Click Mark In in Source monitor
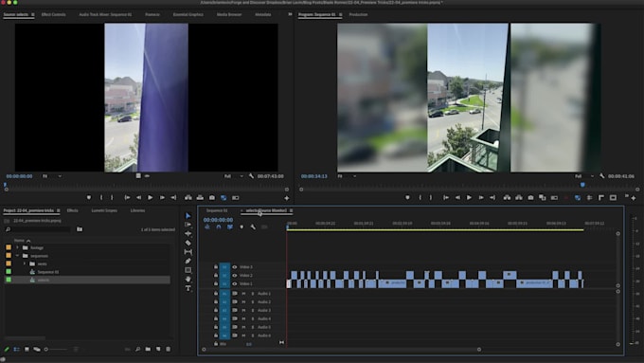644x363 pixels. [x=101, y=198]
